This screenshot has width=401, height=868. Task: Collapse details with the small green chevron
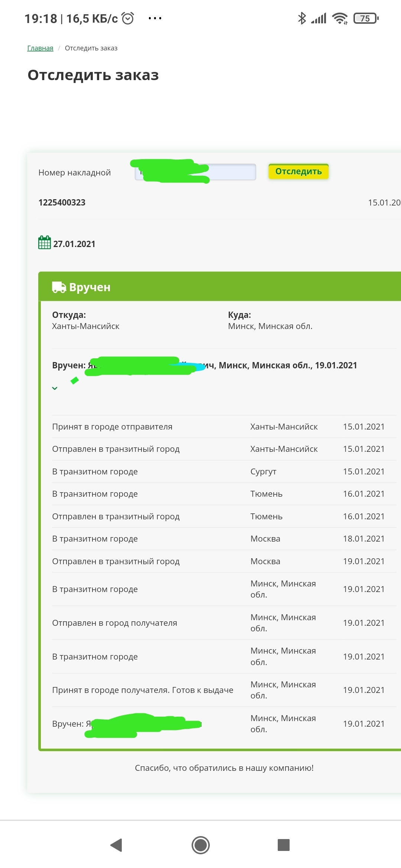click(x=55, y=388)
